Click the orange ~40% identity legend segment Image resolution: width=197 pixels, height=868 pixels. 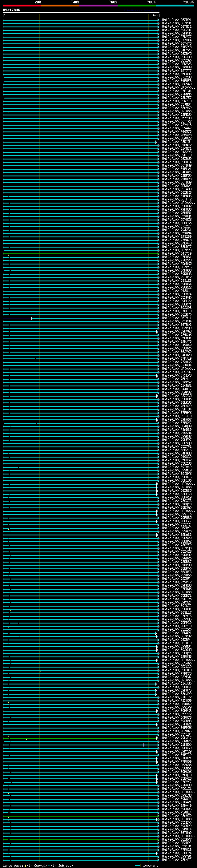pos(60,6)
